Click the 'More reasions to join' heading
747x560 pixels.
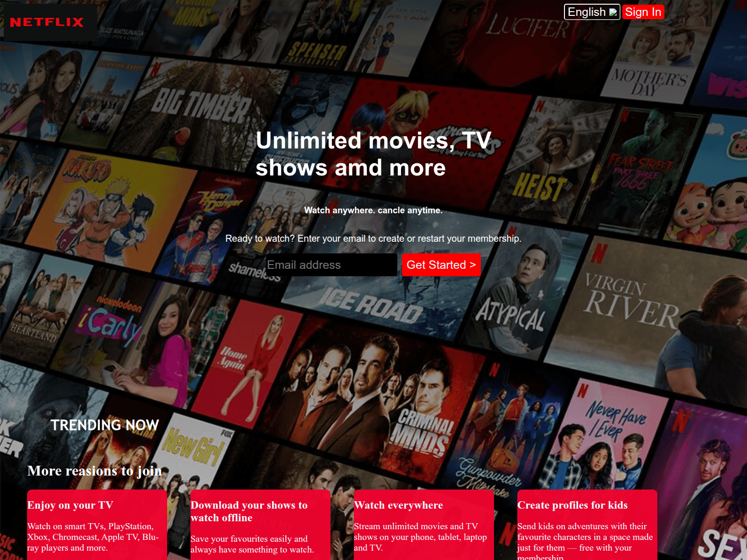(x=94, y=471)
